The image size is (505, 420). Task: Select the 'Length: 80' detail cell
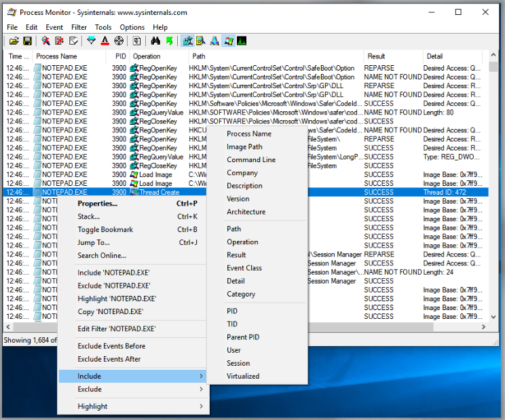(438, 113)
